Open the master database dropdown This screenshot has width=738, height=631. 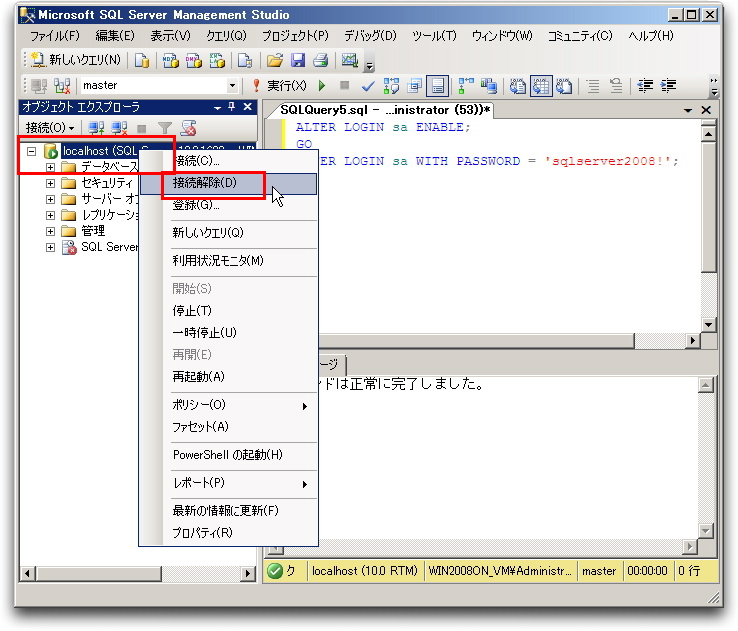click(x=232, y=86)
